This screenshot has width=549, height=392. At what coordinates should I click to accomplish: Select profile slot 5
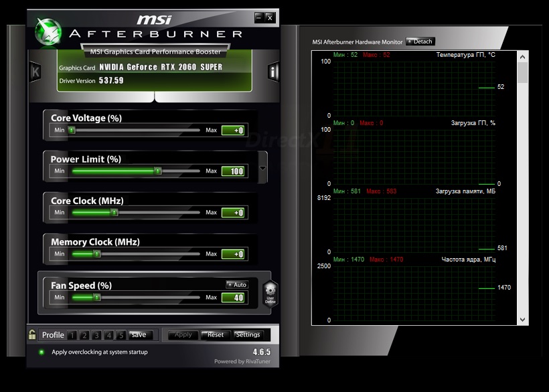click(121, 335)
